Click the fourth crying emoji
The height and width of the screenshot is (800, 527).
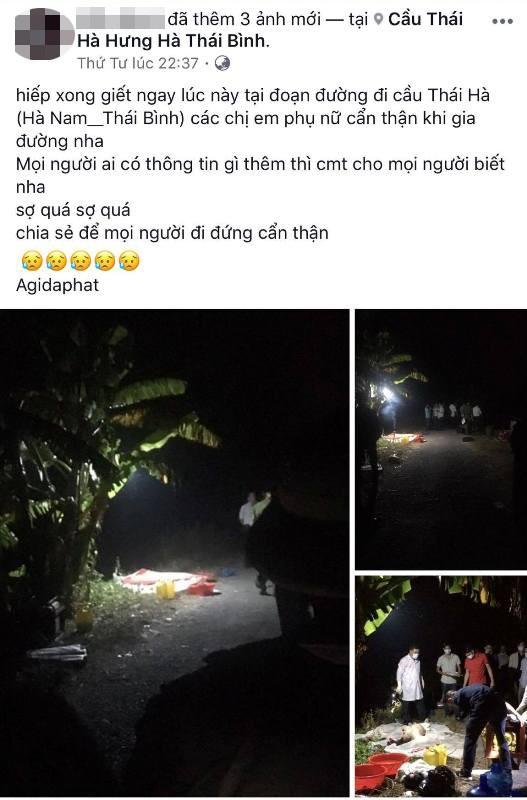[105, 261]
